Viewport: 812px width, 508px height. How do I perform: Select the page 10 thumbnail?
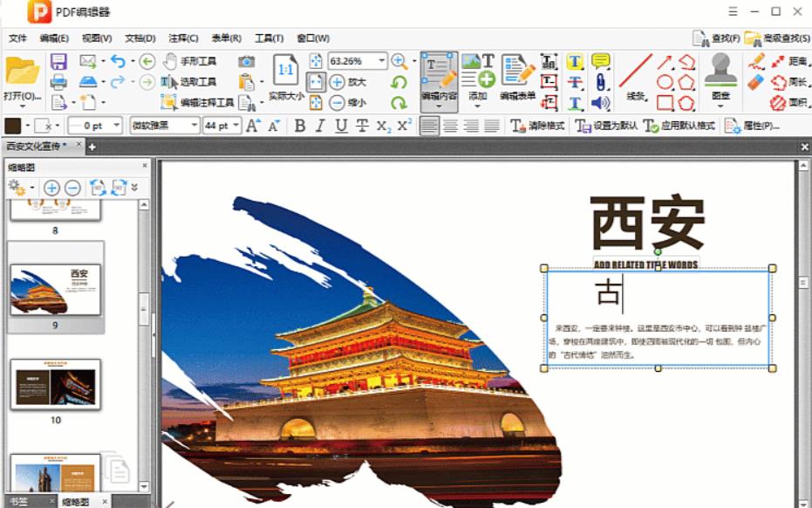pos(54,384)
